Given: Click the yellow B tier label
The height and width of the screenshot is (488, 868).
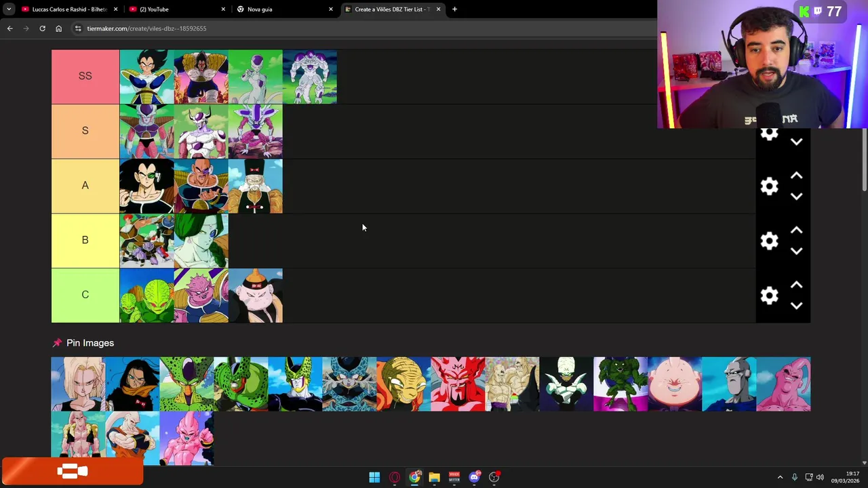Looking at the screenshot, I should pos(85,241).
